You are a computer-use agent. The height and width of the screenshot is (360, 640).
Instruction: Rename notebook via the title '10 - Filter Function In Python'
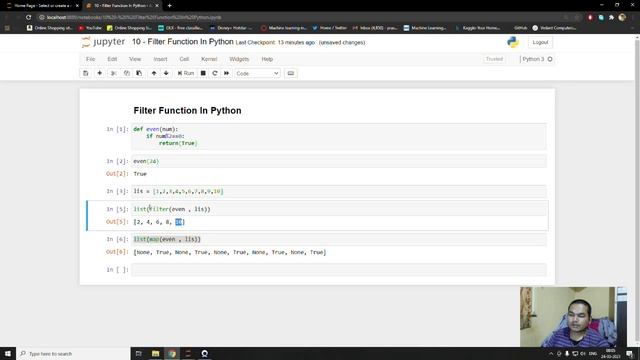(x=182, y=42)
